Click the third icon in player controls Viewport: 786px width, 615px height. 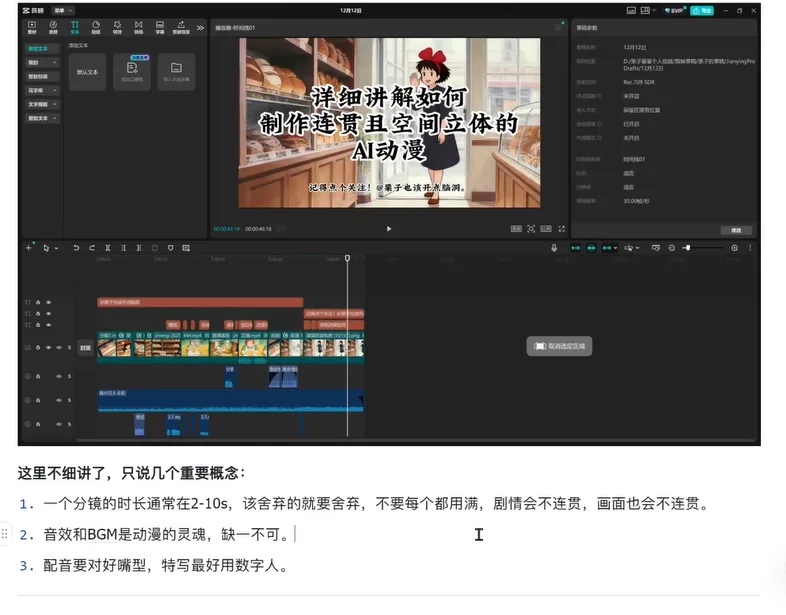tap(546, 229)
